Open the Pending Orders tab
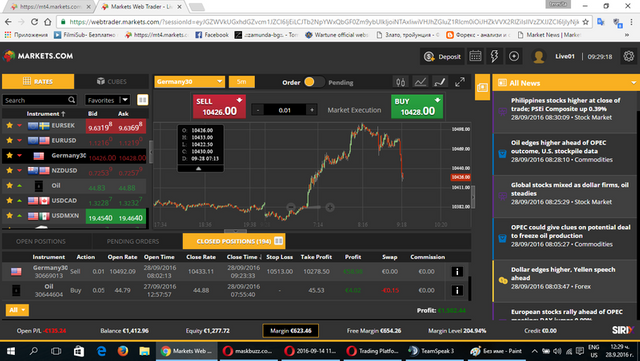 (133, 241)
